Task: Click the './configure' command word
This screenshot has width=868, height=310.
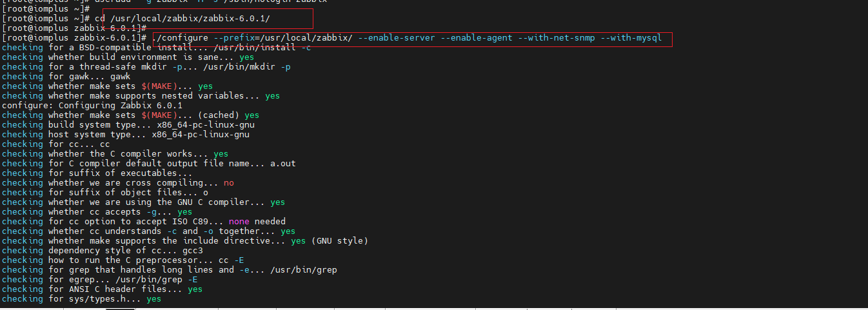Action: pos(180,38)
